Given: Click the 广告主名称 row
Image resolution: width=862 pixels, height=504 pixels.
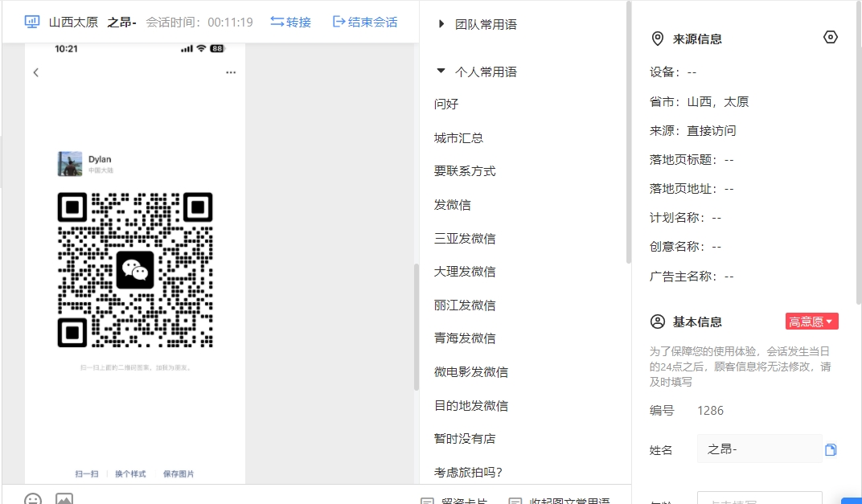Looking at the screenshot, I should (692, 276).
